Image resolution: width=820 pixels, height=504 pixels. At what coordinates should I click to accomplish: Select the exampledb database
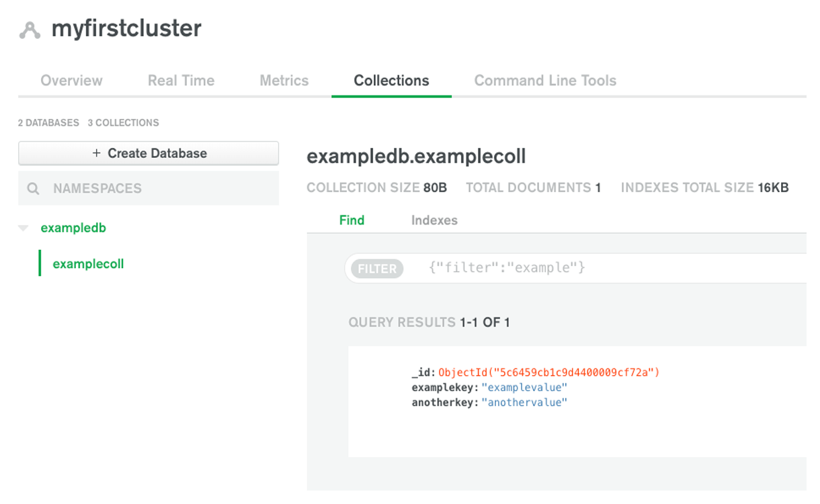[73, 228]
